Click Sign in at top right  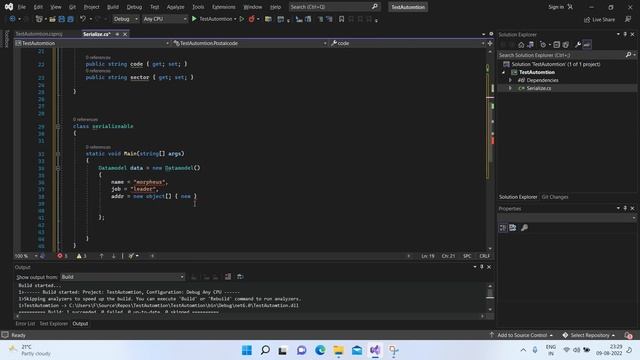556,7
